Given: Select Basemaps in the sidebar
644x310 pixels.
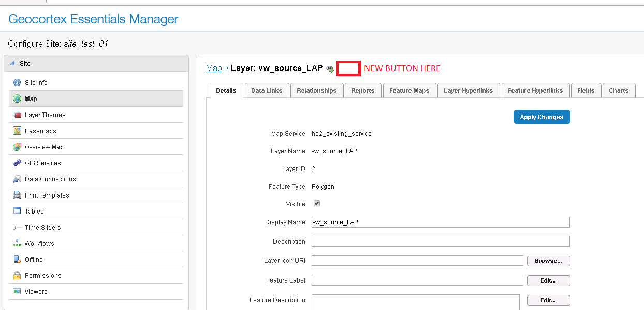Looking at the screenshot, I should [96, 131].
